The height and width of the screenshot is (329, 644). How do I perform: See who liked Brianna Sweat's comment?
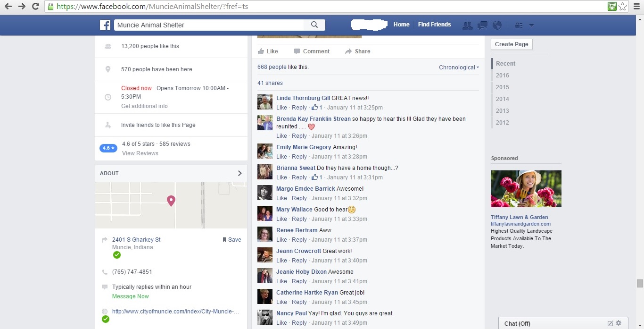317,177
